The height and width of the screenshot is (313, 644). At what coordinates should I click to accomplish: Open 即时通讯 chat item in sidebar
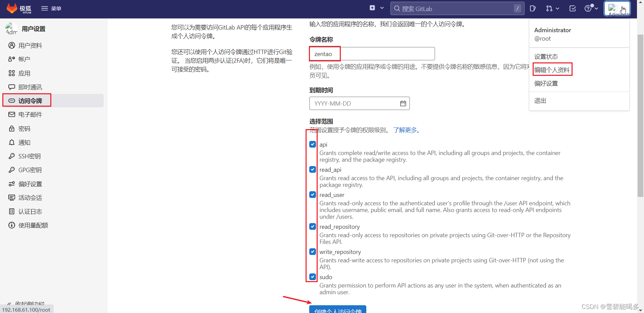click(30, 87)
